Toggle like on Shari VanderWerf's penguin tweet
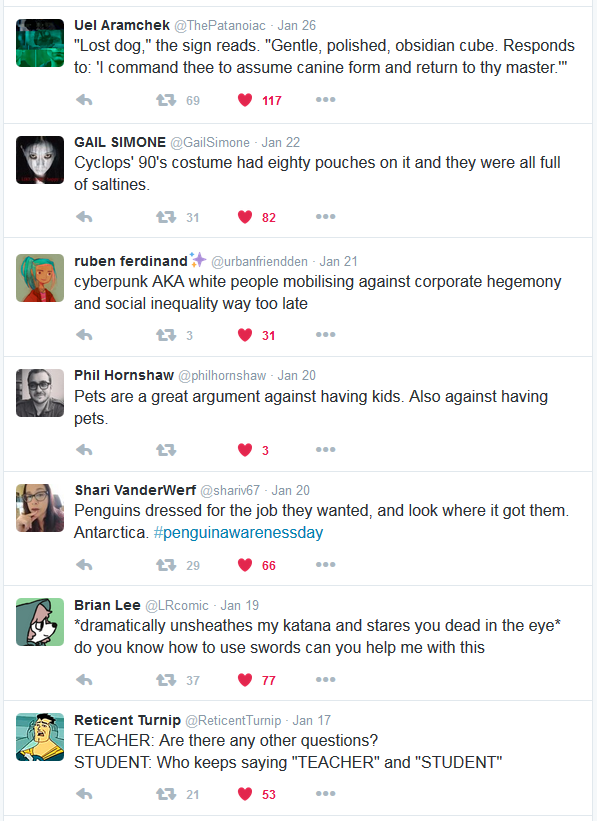Screen dimensions: 597x821 point(245,564)
